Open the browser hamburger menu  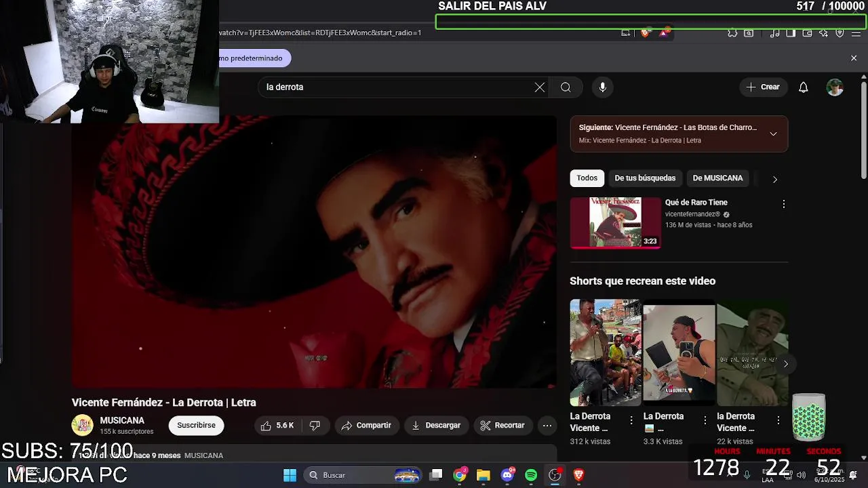click(x=857, y=33)
